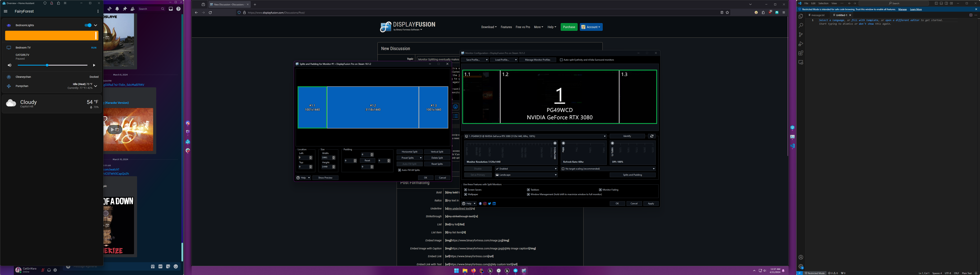980x275 pixels.
Task: Open VS Code Extensions panel
Action: [800, 53]
